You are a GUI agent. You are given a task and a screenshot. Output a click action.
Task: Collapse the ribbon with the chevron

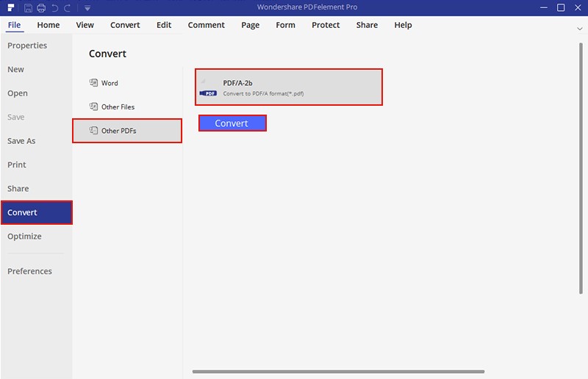point(579,29)
